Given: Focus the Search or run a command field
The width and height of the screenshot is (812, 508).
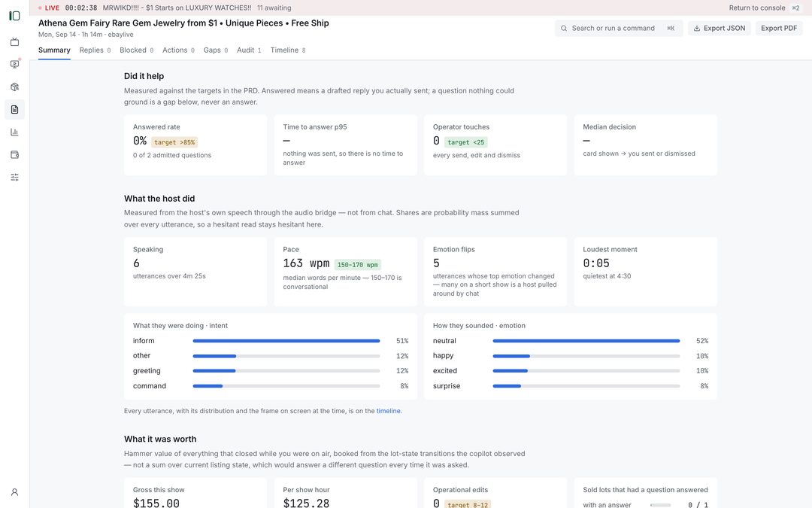Looking at the screenshot, I should 618,28.
